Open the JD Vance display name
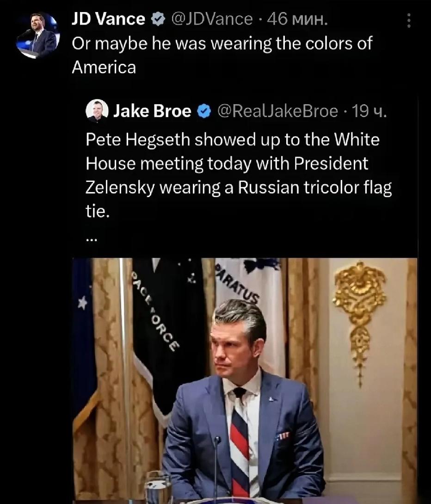Image resolution: width=431 pixels, height=504 pixels. pos(108,19)
